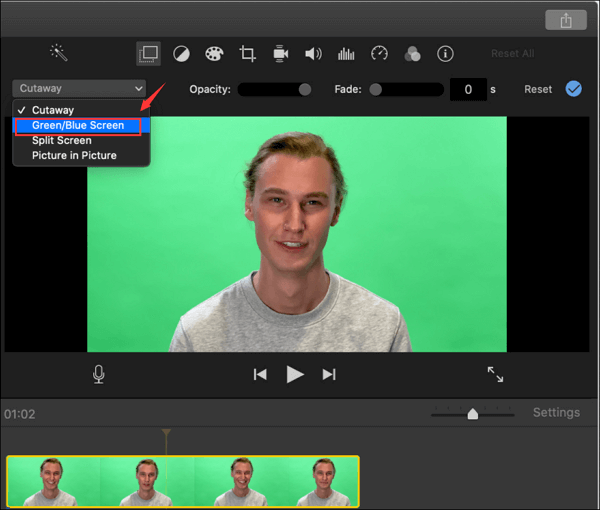This screenshot has height=510, width=600.
Task: Show clip information
Action: [x=446, y=53]
